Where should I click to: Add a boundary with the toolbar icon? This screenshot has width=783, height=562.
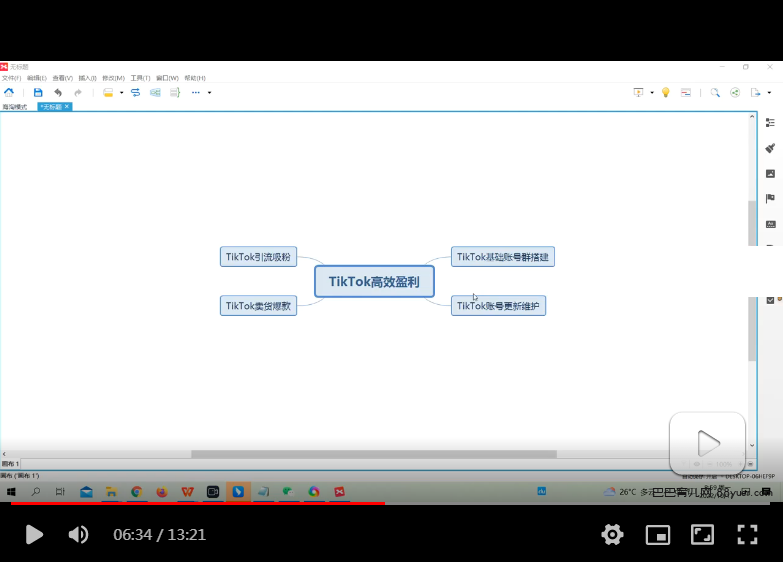click(155, 92)
